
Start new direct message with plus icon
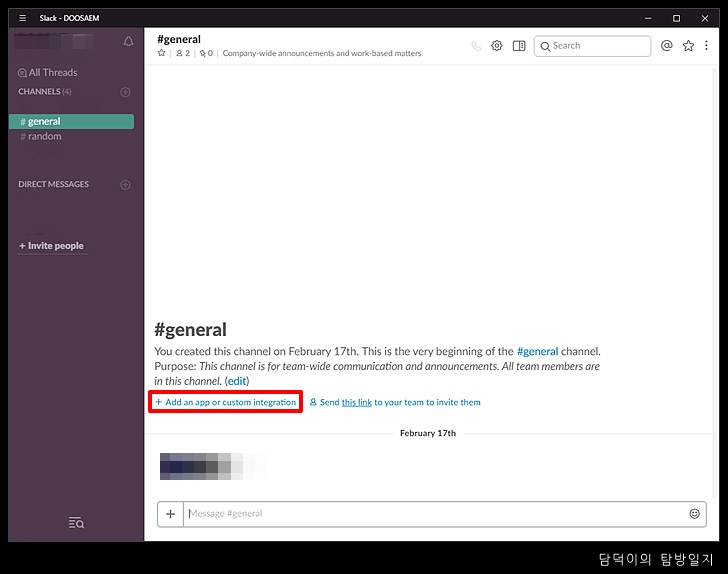125,185
